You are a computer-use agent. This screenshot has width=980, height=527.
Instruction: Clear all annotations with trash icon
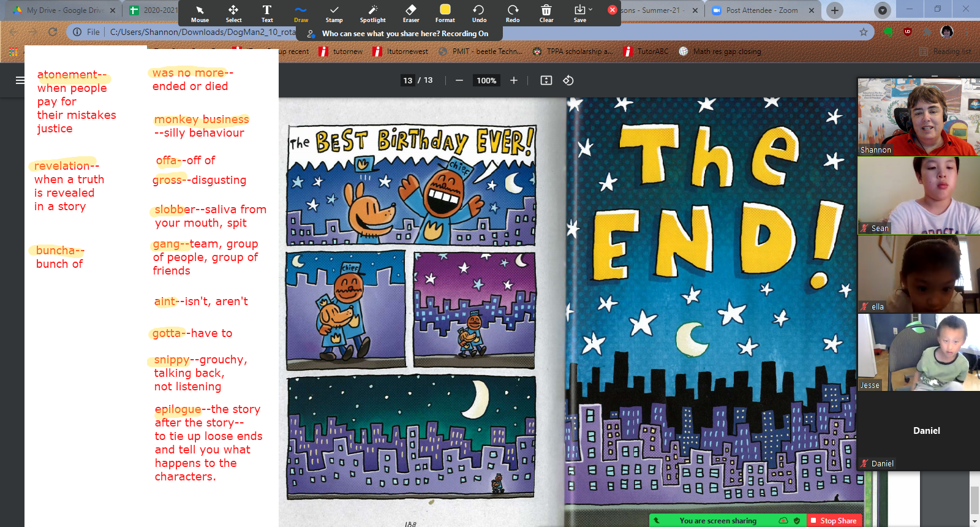click(546, 13)
